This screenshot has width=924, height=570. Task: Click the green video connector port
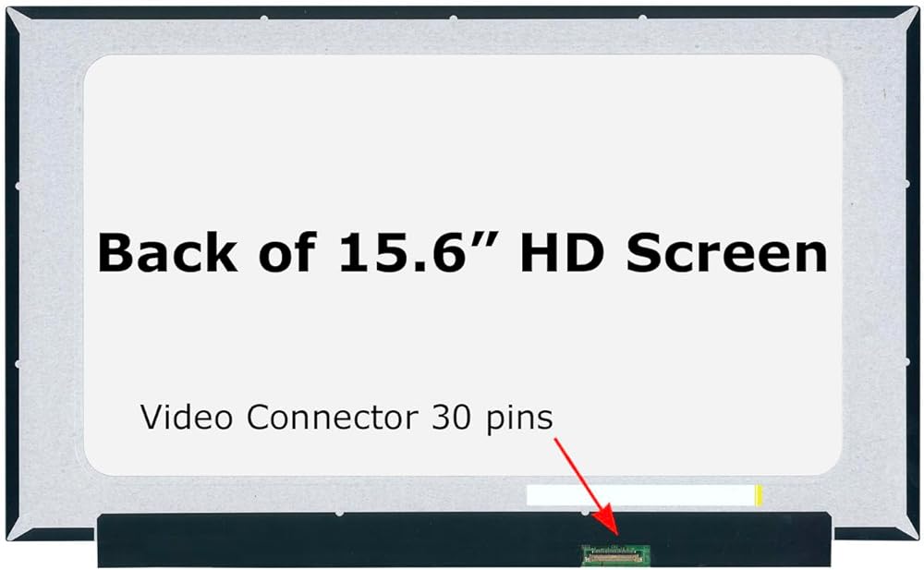pyautogui.click(x=615, y=554)
